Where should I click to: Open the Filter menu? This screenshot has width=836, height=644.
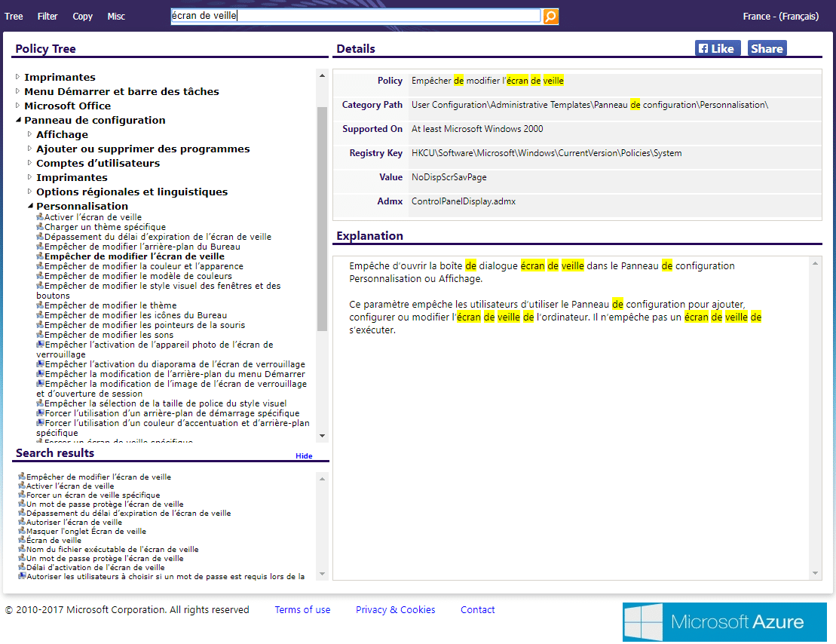pos(47,17)
